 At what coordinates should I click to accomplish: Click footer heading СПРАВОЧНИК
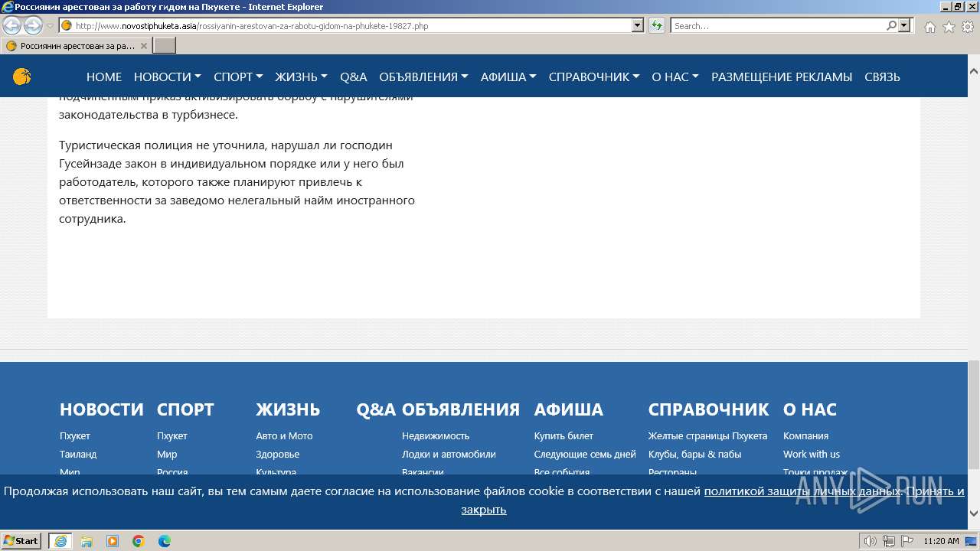pyautogui.click(x=708, y=409)
